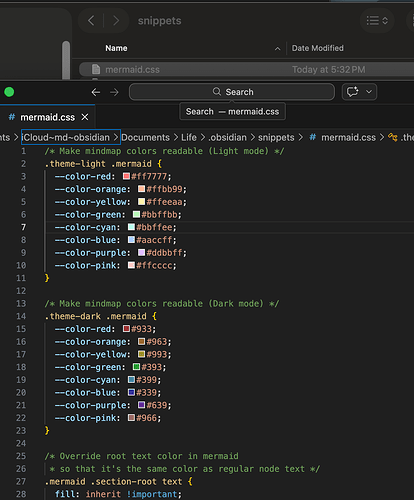Click the .obsidian breadcrumb folder
The height and width of the screenshot is (500, 414).
[228, 137]
